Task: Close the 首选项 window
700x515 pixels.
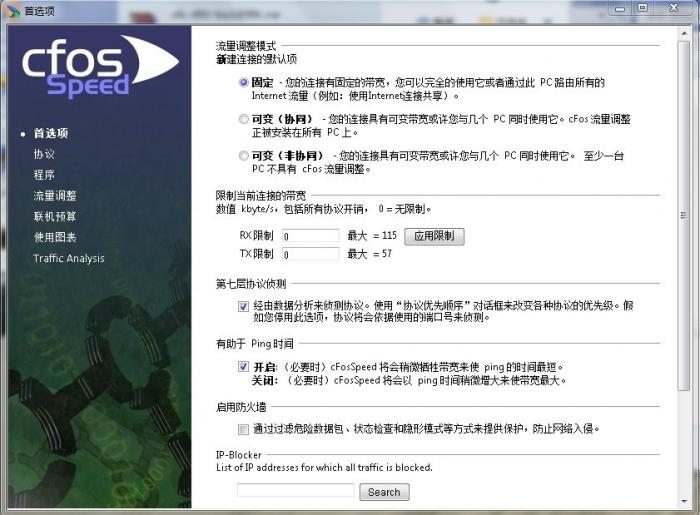Action: (x=674, y=8)
